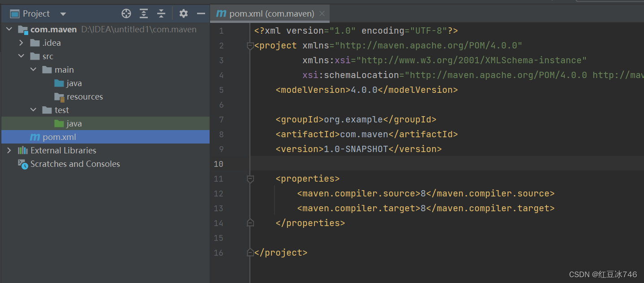Click the modelVersion value 4.0.0
The height and width of the screenshot is (283, 644).
coord(364,90)
